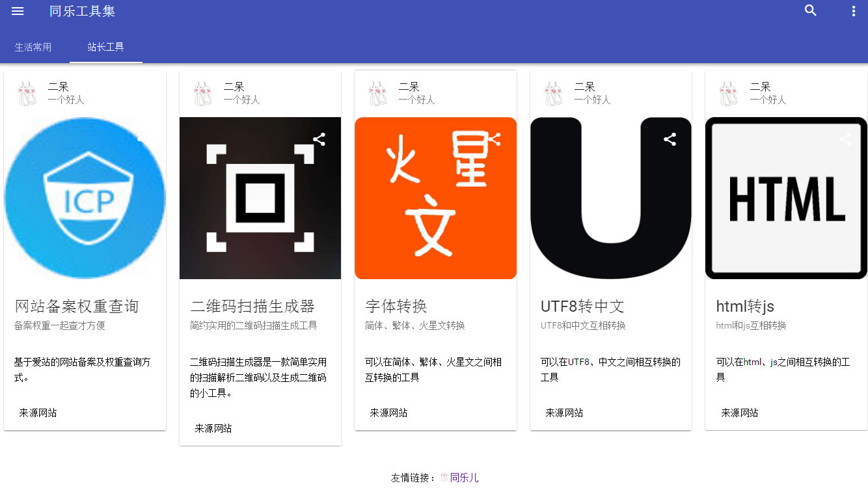Click subtitle 简体、繁体、火星文转换
The width and height of the screenshot is (868, 490).
click(415, 325)
